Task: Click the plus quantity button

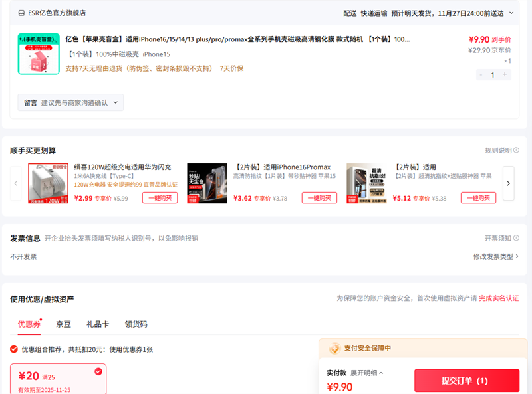Action: click(505, 75)
